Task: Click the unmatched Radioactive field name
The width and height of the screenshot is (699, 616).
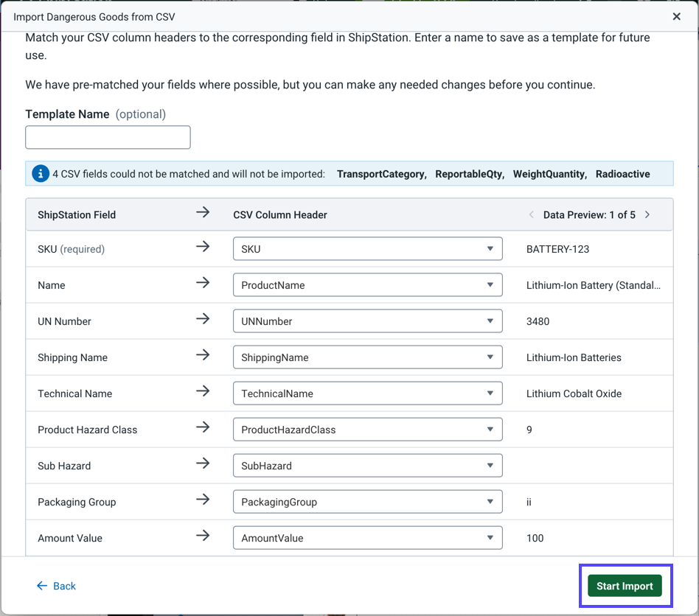Action: tap(623, 174)
